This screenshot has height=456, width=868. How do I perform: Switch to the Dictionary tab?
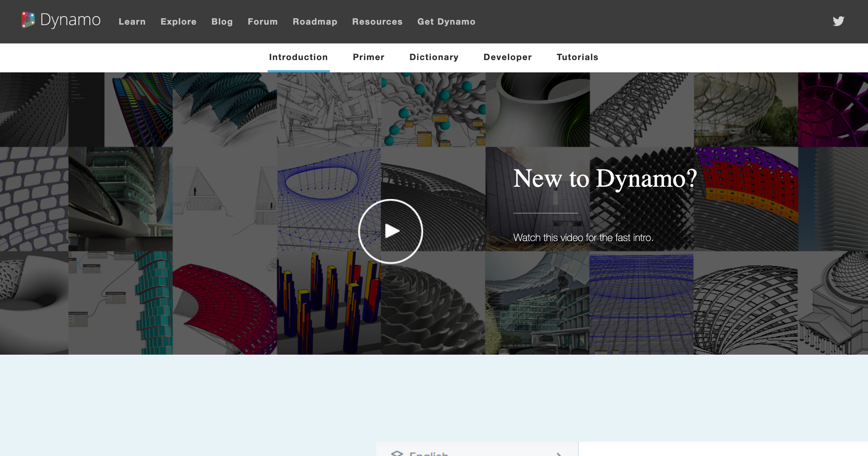(x=434, y=57)
